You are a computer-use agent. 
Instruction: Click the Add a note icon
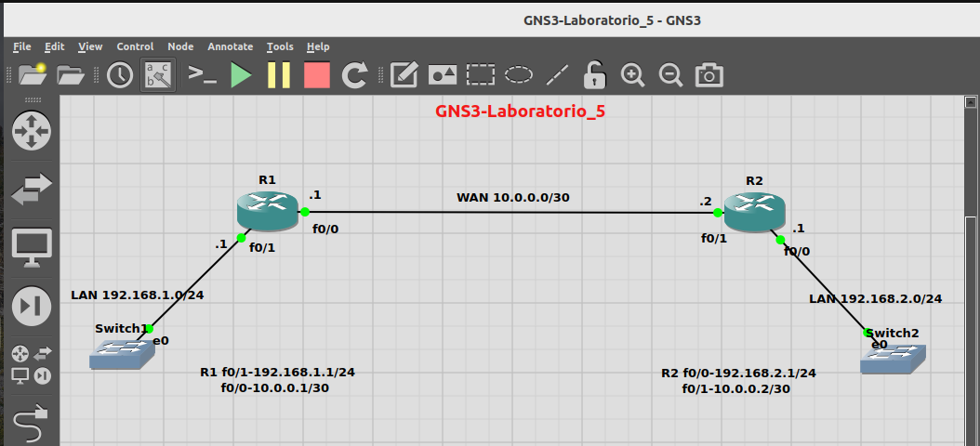click(404, 75)
